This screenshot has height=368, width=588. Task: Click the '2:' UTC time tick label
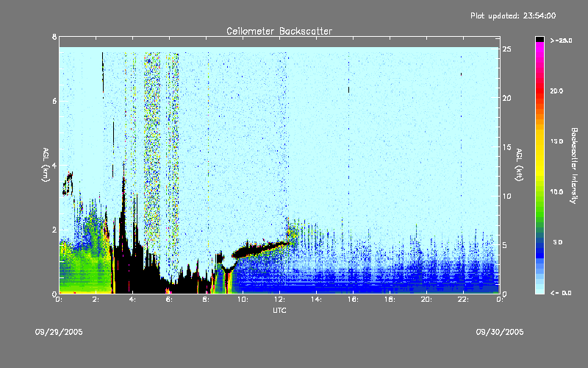[x=96, y=300]
